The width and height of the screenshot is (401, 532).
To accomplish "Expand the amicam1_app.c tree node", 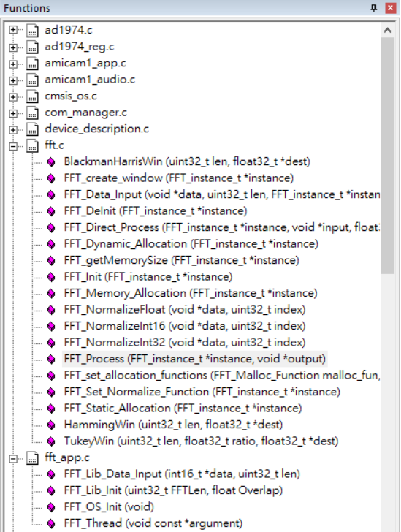I will (13, 64).
